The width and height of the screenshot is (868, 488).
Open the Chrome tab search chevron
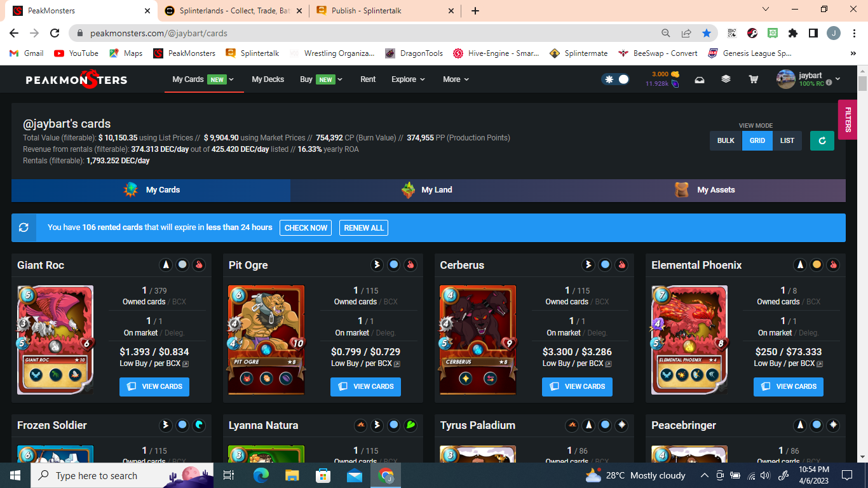point(766,10)
